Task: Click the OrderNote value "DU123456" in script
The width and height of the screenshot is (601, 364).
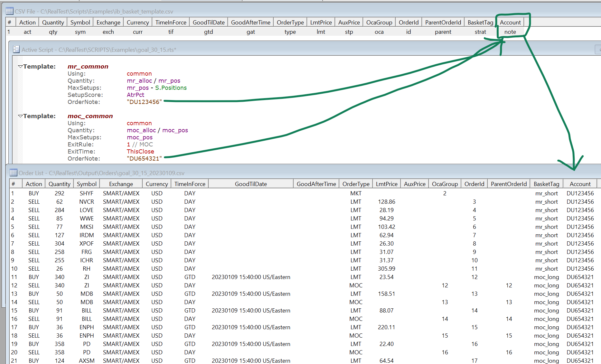Action: (144, 102)
